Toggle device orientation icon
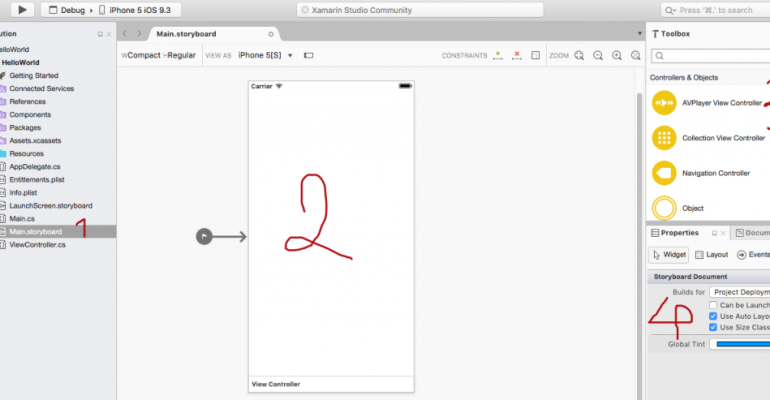Viewport: 770px width, 400px height. pos(308,55)
